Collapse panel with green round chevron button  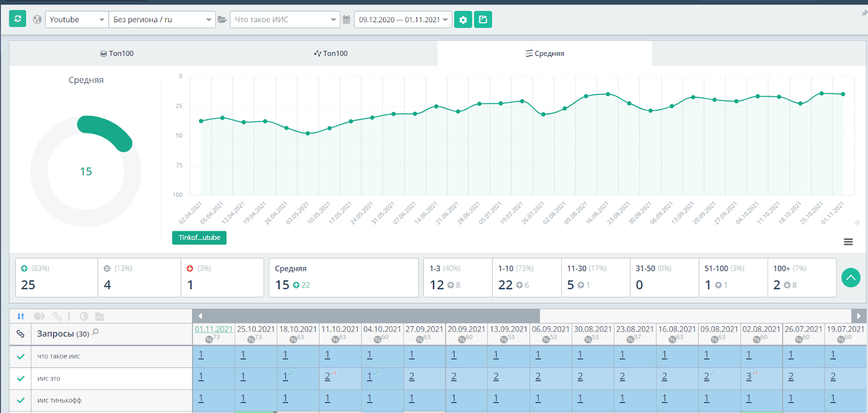coord(850,278)
